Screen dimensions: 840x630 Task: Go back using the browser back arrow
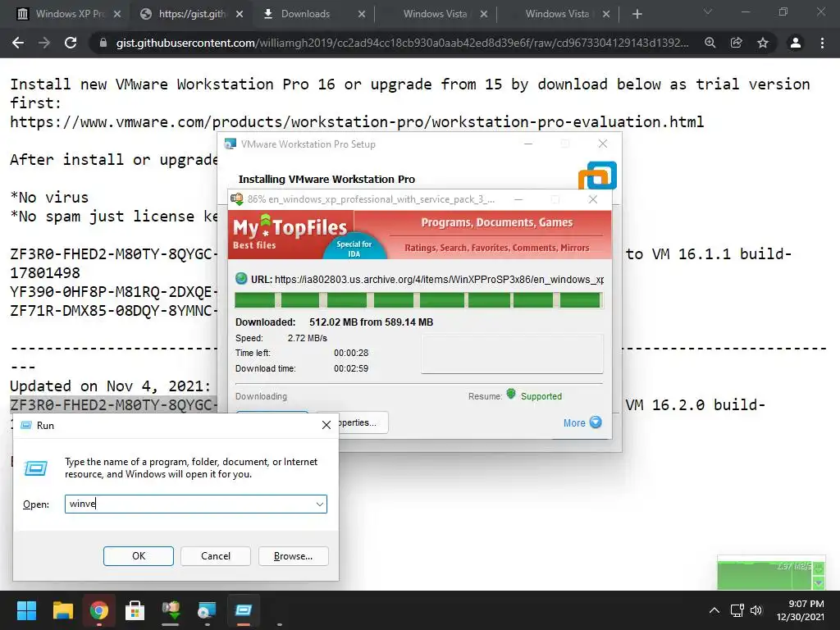click(x=18, y=43)
